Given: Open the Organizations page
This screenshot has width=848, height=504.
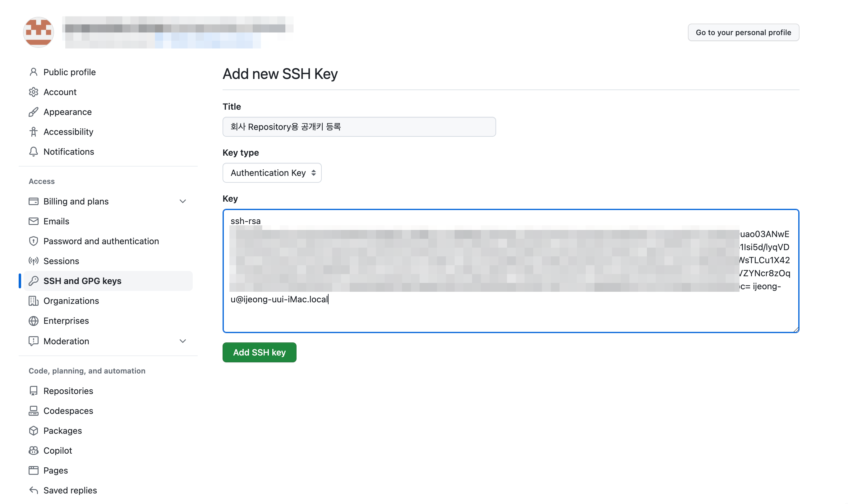Looking at the screenshot, I should pyautogui.click(x=108, y=301).
